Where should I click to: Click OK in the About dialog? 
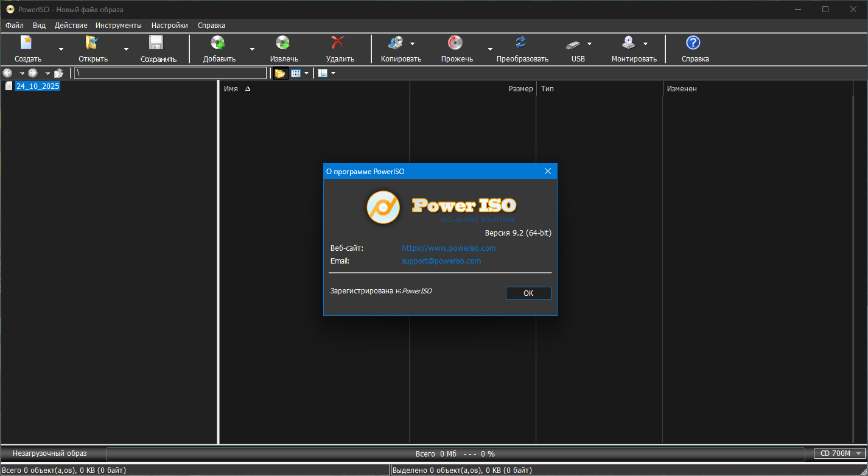[528, 293]
